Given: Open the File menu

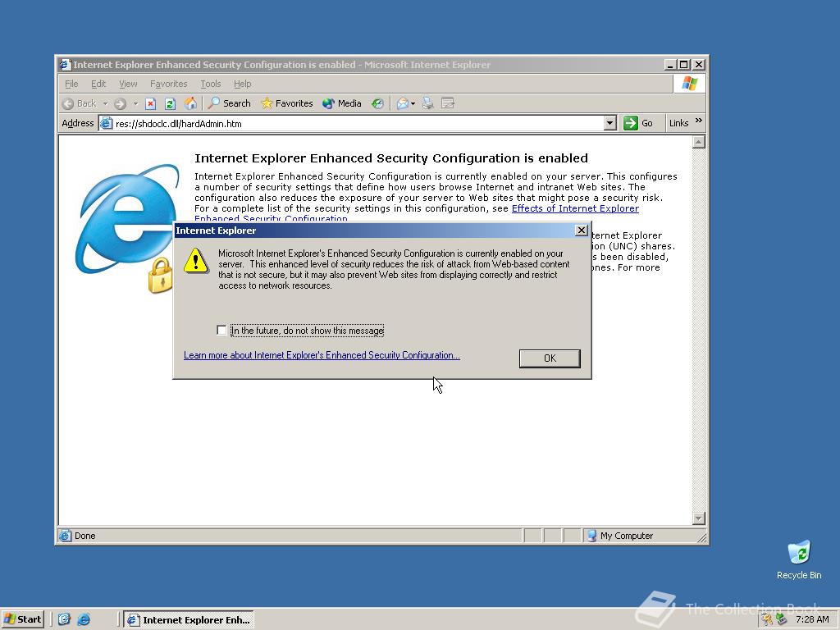Looking at the screenshot, I should 71,84.
